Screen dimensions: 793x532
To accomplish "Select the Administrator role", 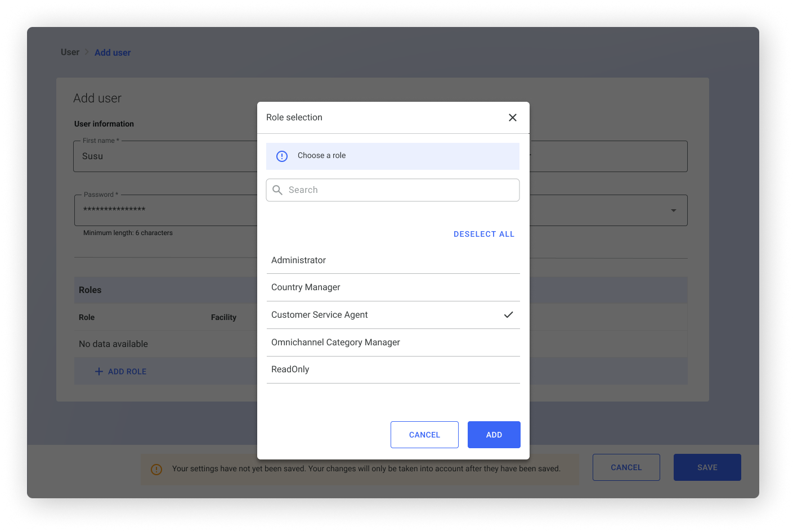I will click(298, 260).
